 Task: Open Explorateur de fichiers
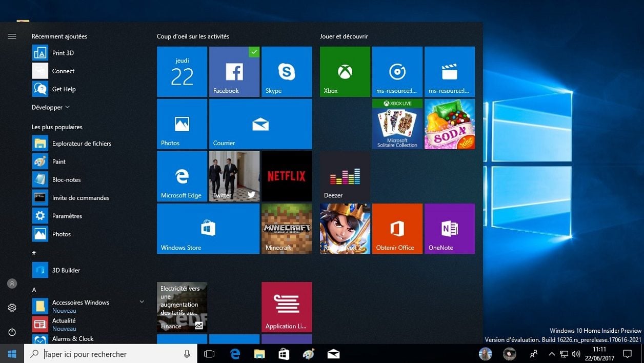pyautogui.click(x=87, y=144)
